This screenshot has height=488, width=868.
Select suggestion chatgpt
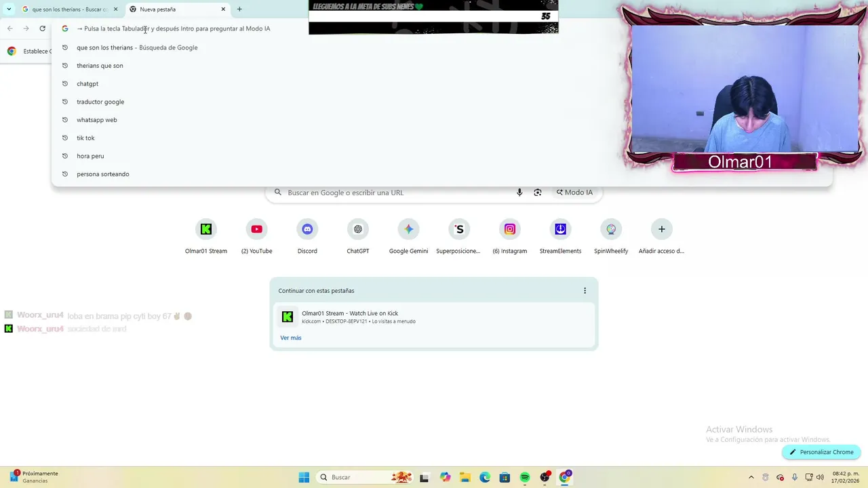(x=441, y=83)
